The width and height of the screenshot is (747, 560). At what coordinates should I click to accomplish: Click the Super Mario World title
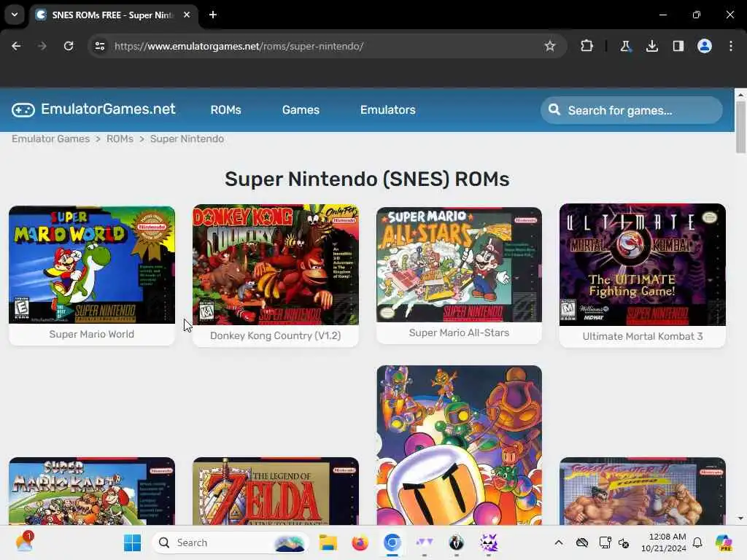pyautogui.click(x=91, y=334)
